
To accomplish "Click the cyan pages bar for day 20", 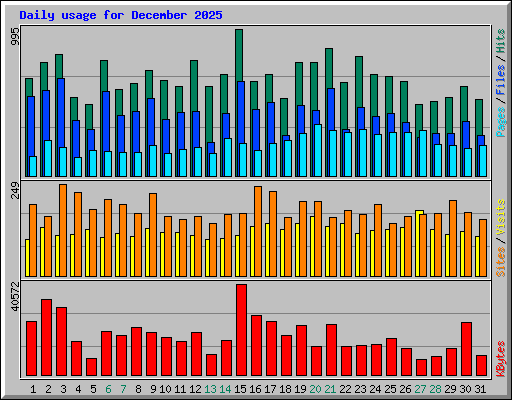I will pyautogui.click(x=318, y=150).
